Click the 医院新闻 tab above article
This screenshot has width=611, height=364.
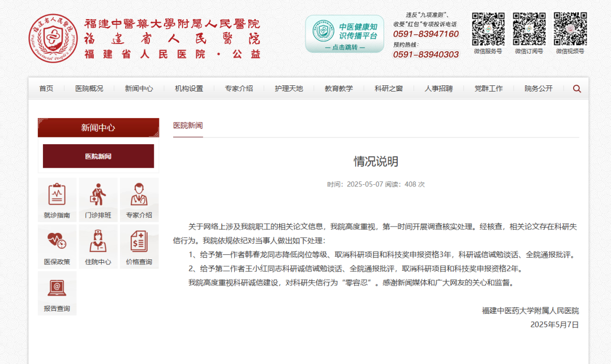pyautogui.click(x=188, y=125)
